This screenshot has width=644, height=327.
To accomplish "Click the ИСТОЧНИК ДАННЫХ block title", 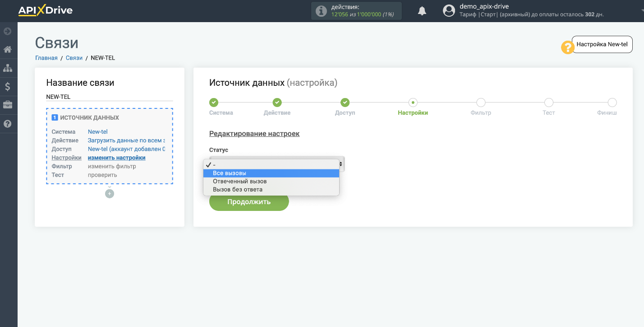I will point(89,117).
